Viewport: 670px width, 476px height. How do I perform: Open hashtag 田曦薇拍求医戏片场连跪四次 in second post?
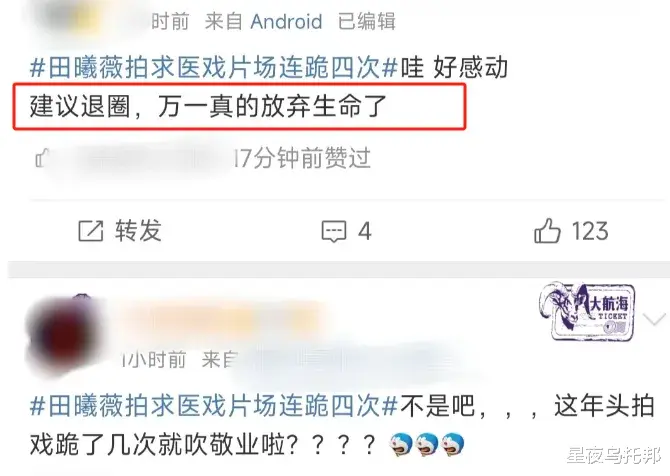tap(214, 405)
